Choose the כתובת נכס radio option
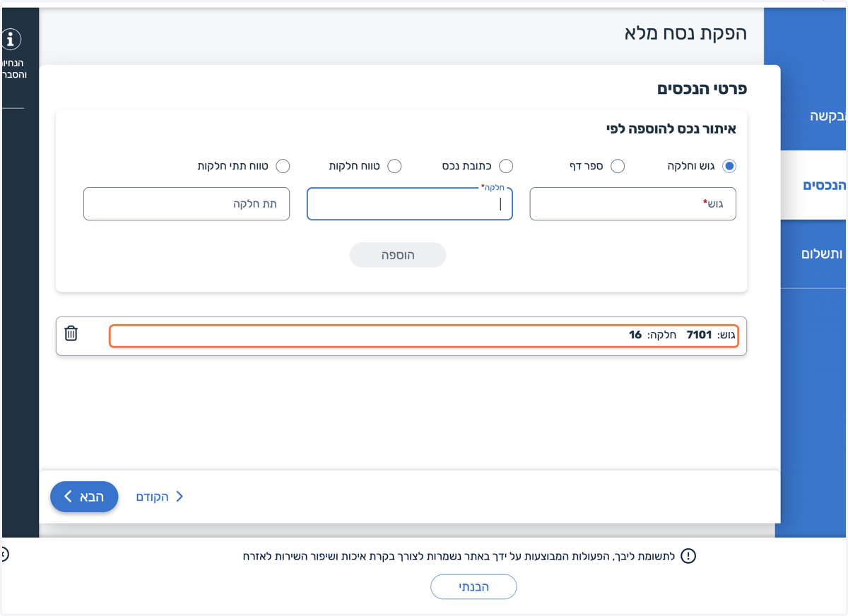Screen dimensions: 848x616 click(506, 166)
